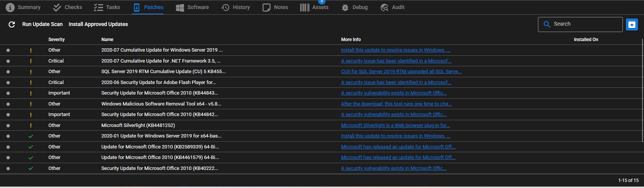The width and height of the screenshot is (644, 188).
Task: Select the Patches tab
Action: [148, 7]
